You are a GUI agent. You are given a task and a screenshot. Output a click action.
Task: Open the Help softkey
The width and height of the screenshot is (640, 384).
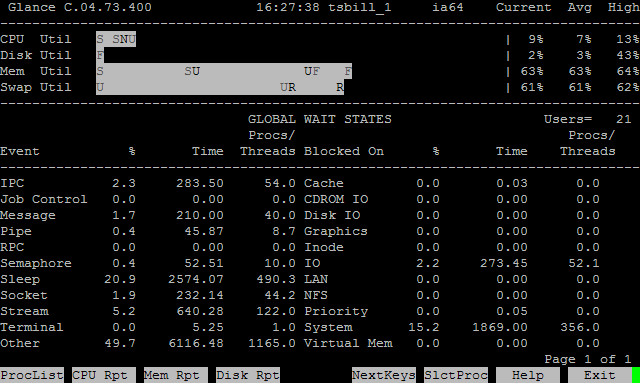(528, 375)
